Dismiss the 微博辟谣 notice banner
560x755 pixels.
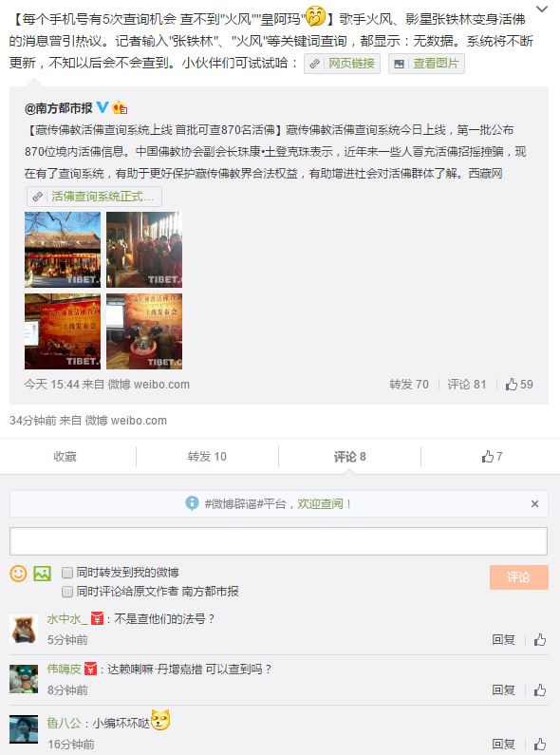[534, 503]
